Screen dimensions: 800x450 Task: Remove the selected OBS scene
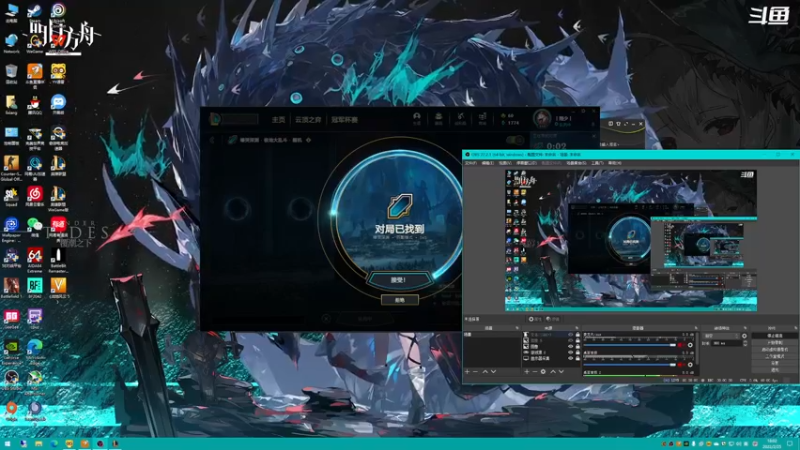tap(476, 372)
